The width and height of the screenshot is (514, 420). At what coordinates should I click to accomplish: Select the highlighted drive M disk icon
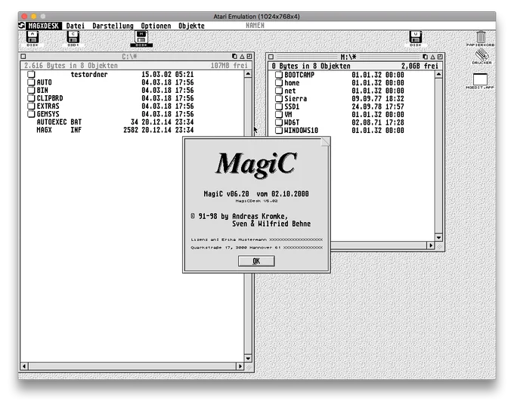click(141, 37)
